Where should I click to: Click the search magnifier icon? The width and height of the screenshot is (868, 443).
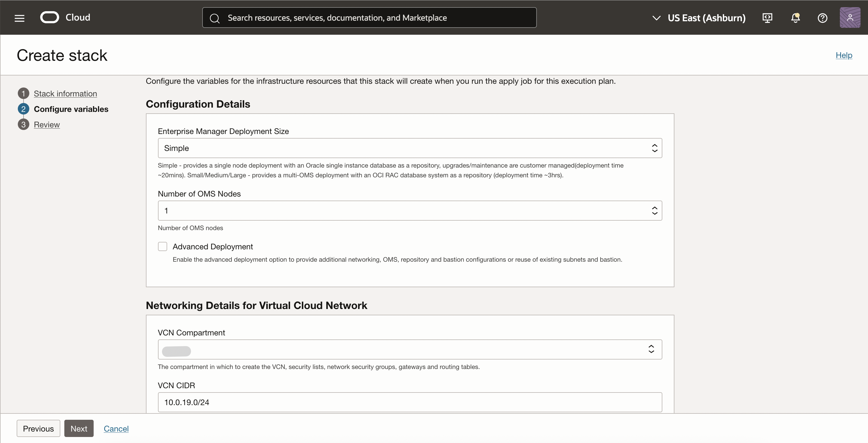click(x=215, y=18)
